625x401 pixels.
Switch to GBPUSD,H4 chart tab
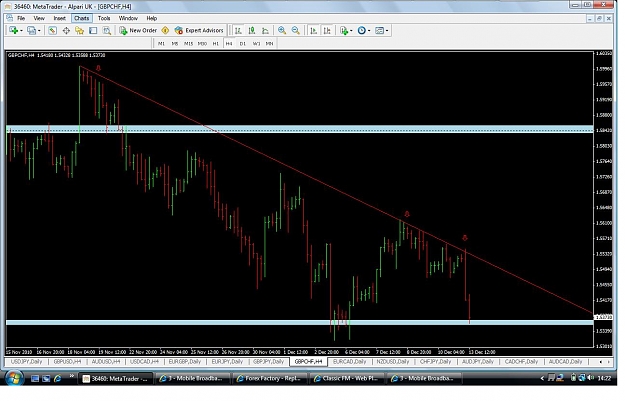pos(67,362)
